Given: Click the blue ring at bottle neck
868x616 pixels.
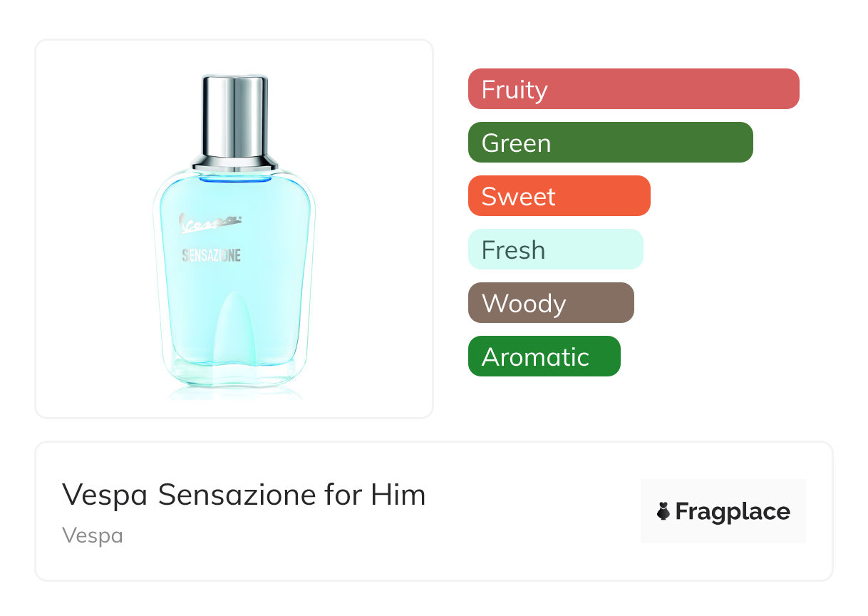Looking at the screenshot, I should [235, 178].
